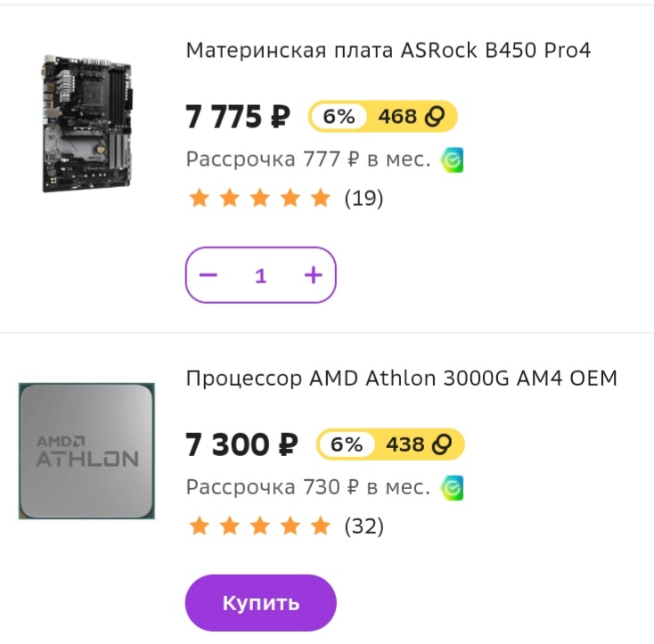Open the 19 reviews for motherboard

point(364,199)
